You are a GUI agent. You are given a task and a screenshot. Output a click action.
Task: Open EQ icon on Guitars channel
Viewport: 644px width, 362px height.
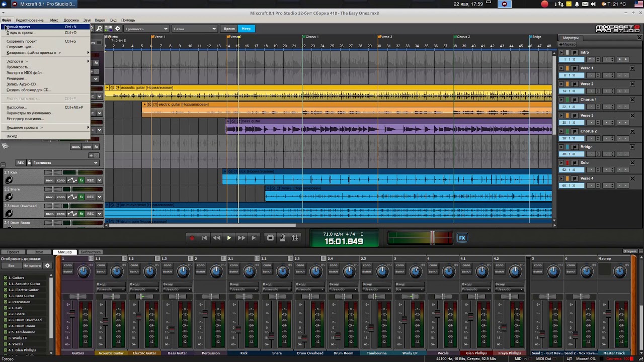tap(91, 258)
